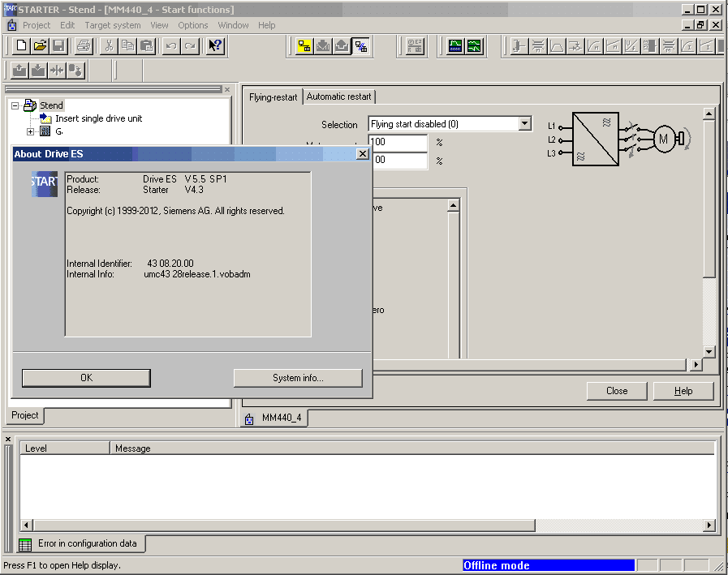Open the Edit menu

click(67, 25)
